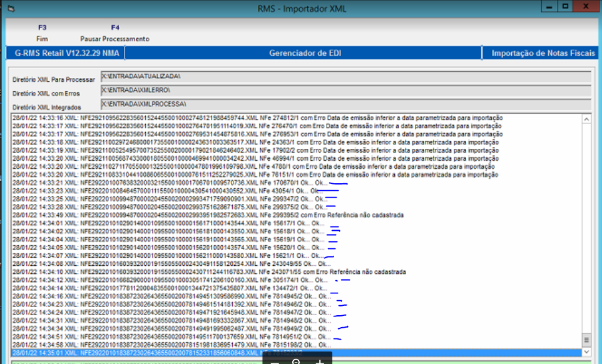Maximize the RMS Importador XML window

[x=565, y=6]
